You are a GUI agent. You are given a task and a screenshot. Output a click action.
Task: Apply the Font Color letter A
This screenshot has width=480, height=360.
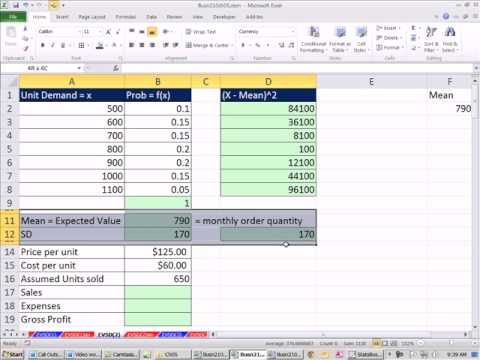[x=114, y=45]
